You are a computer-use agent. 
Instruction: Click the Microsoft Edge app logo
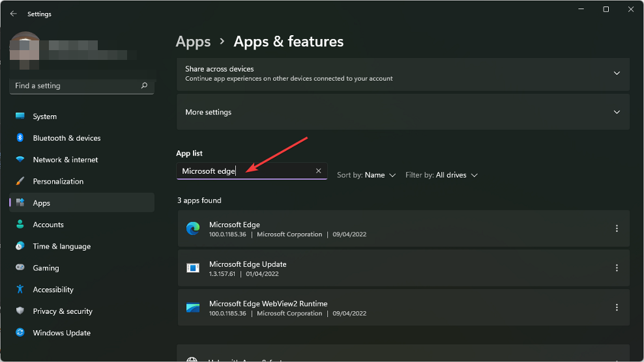click(x=193, y=229)
